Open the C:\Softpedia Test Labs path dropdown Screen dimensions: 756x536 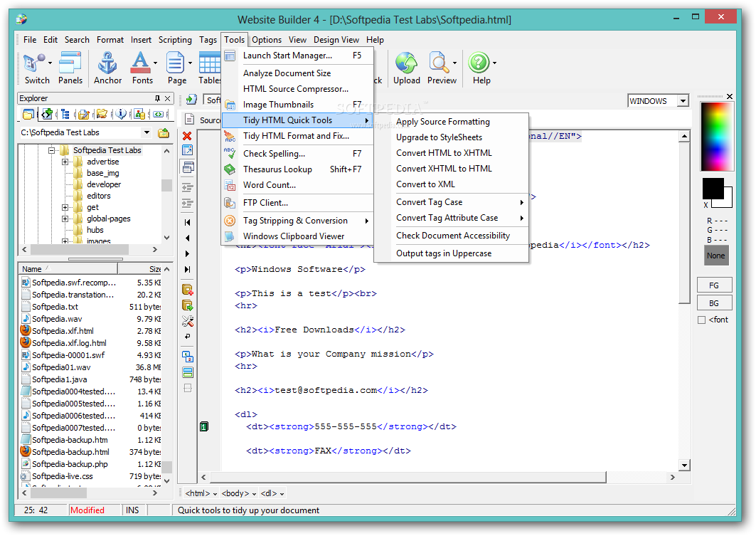147,132
